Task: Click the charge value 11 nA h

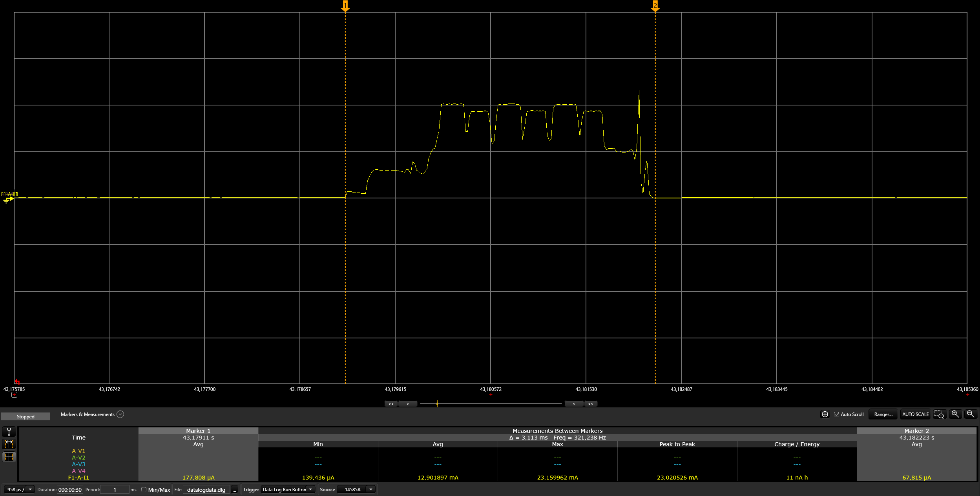Action: [797, 478]
